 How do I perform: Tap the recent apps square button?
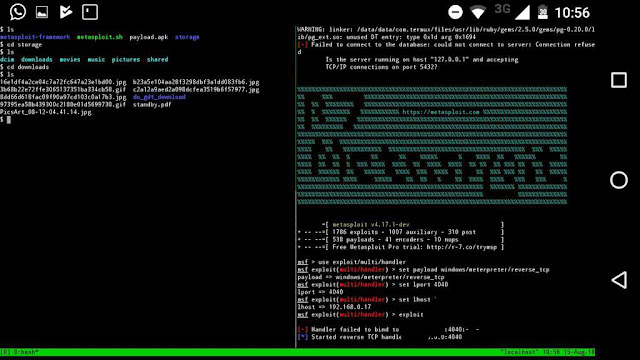619,80
